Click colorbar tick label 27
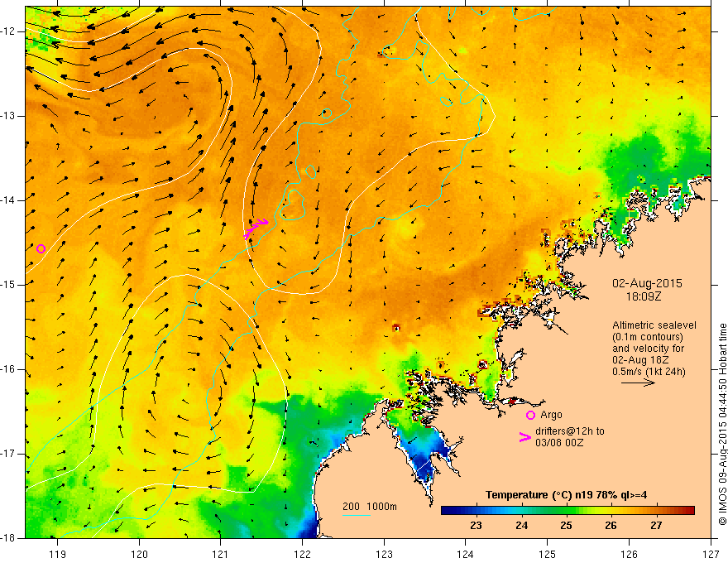Image resolution: width=728 pixels, height=563 pixels. [656, 526]
